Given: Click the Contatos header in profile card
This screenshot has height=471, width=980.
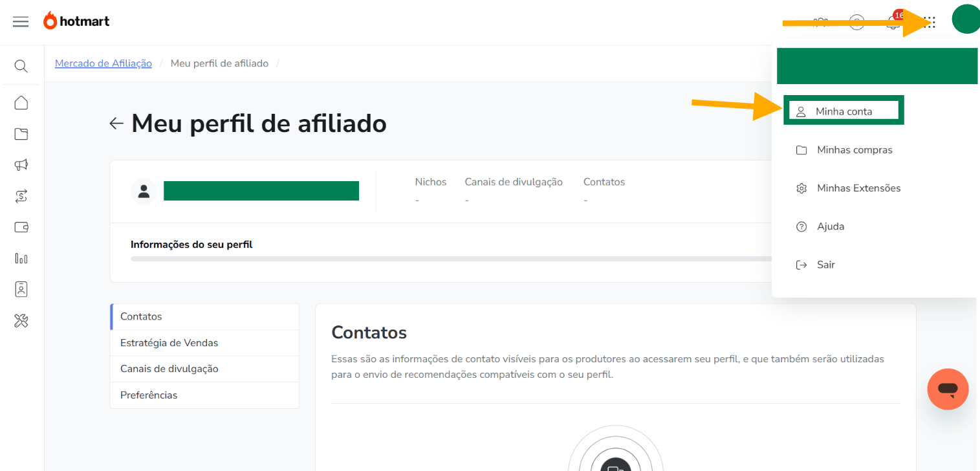Looking at the screenshot, I should coord(604,182).
